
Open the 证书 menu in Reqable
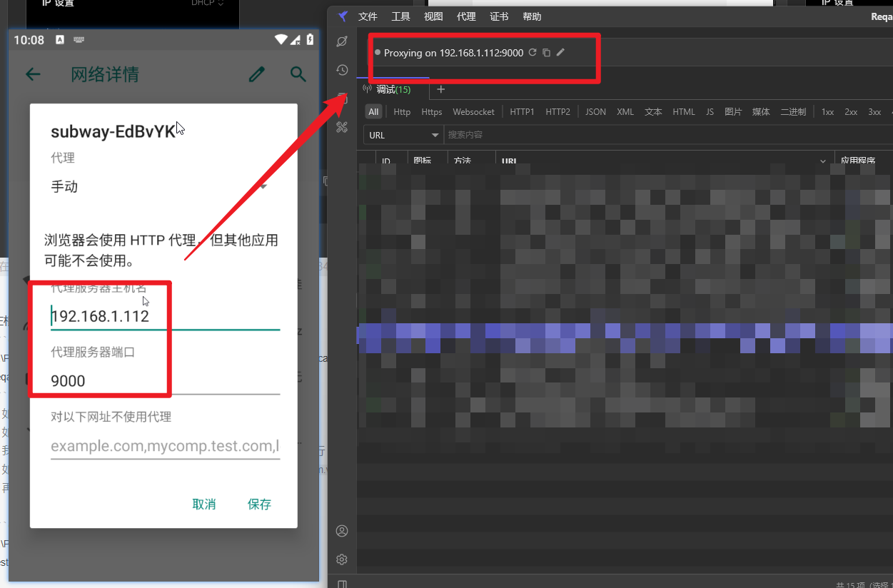(499, 16)
